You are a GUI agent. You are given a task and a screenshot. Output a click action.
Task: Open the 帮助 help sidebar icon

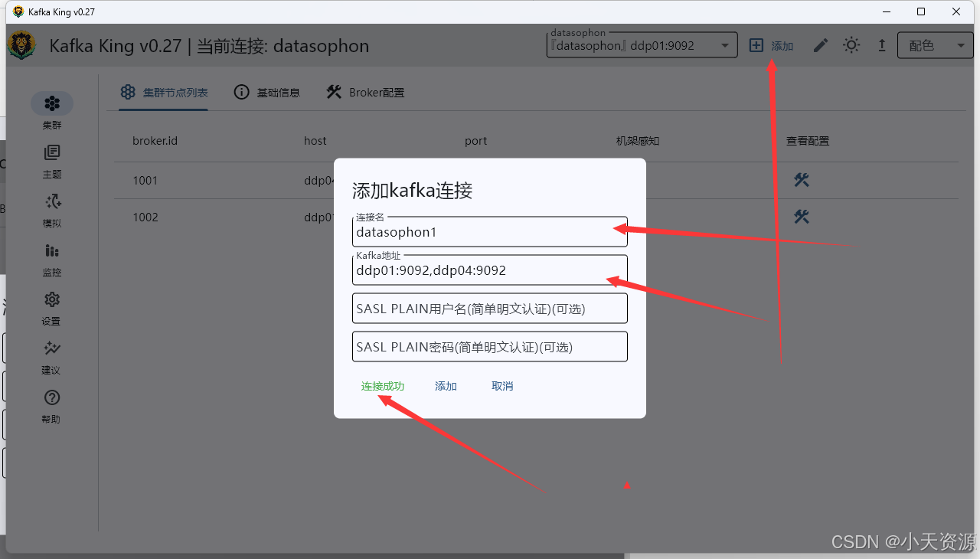point(52,397)
